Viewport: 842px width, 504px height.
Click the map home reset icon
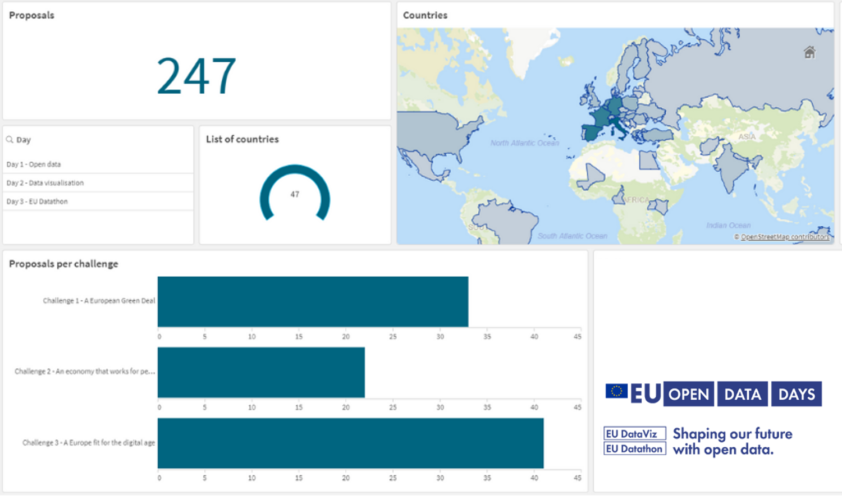pyautogui.click(x=809, y=52)
